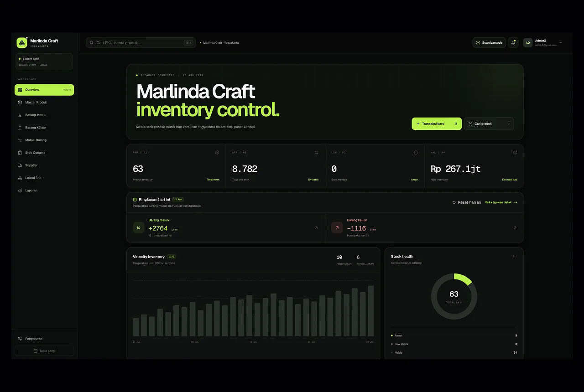Click the green segment of the Stock health donut
Screen dimensions: 584x392
[x=464, y=279]
